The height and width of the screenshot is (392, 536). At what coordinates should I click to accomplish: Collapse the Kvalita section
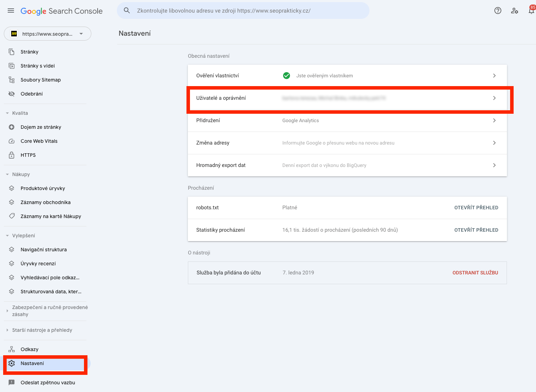pos(7,113)
